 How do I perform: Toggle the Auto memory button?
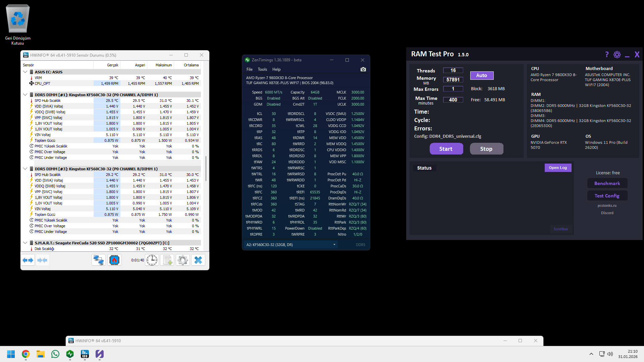(x=482, y=75)
